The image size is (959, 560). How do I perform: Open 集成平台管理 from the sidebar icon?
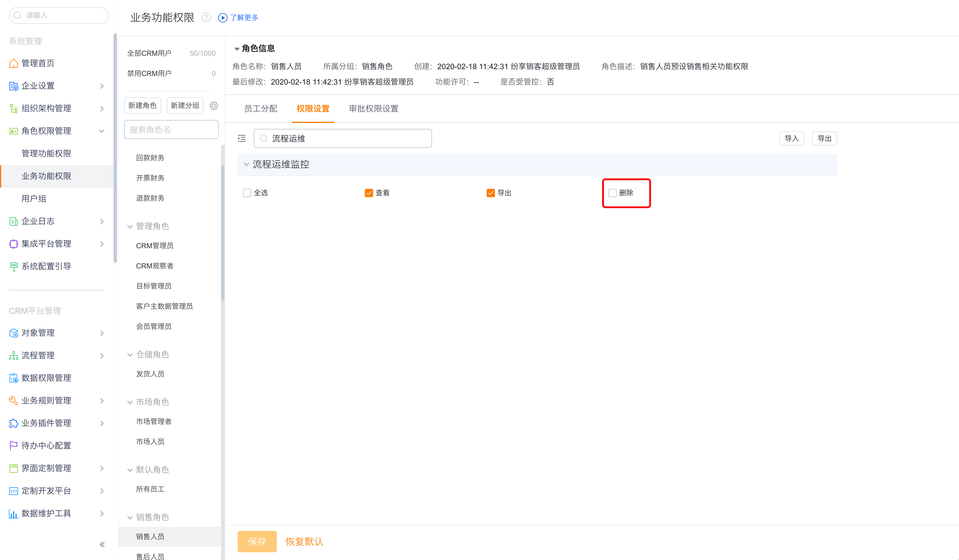click(14, 243)
